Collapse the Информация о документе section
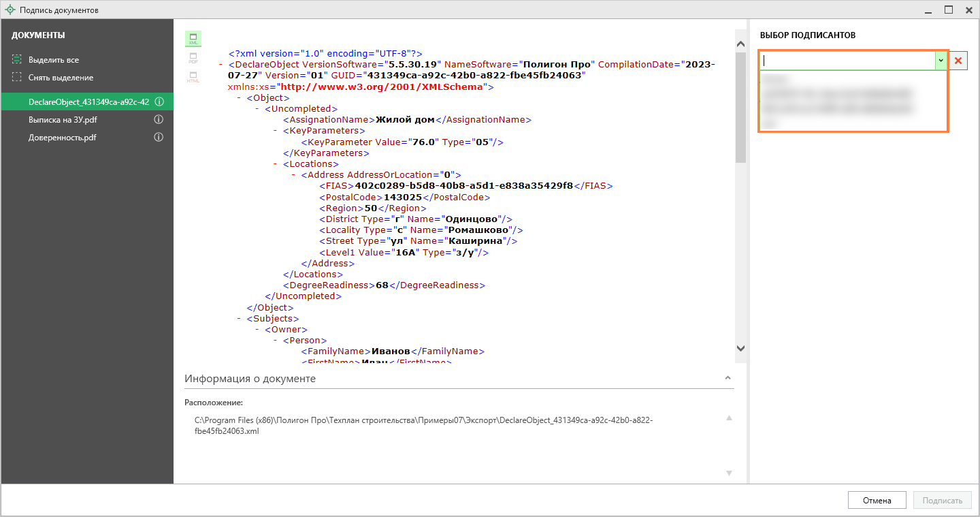Viewport: 980px width, 517px height. point(728,378)
